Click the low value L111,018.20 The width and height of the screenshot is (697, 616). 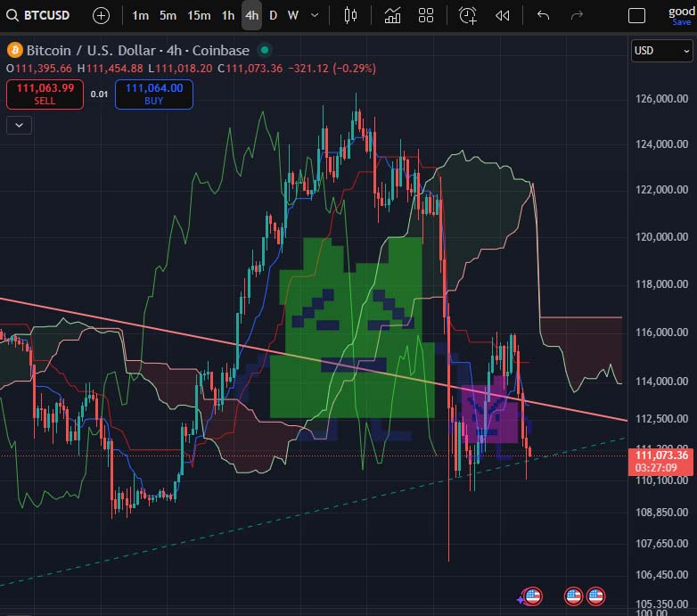coord(180,69)
